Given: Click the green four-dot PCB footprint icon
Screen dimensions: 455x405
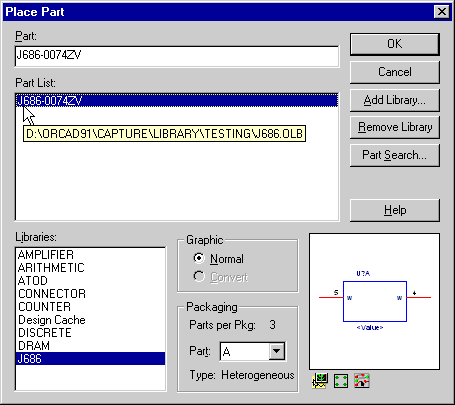Looking at the screenshot, I should pyautogui.click(x=341, y=381).
